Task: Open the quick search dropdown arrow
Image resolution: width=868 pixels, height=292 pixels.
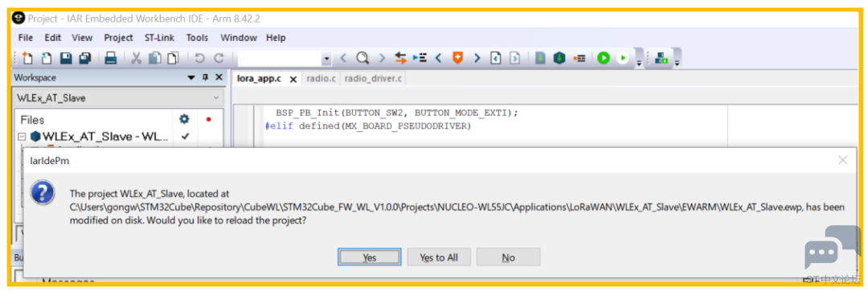Action: [326, 58]
